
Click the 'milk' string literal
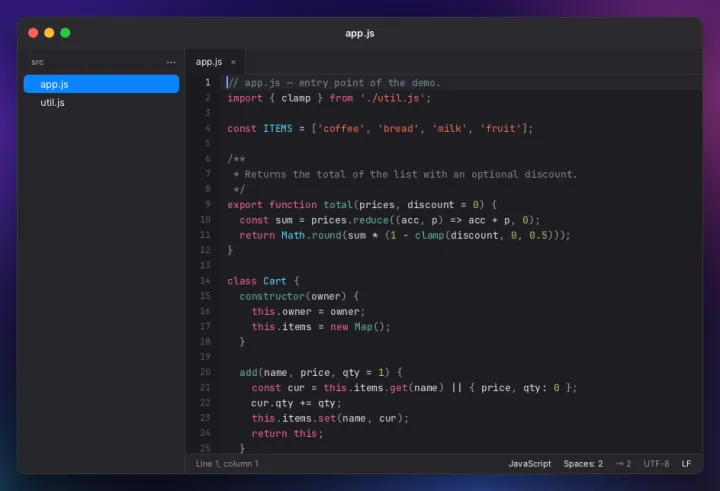450,128
